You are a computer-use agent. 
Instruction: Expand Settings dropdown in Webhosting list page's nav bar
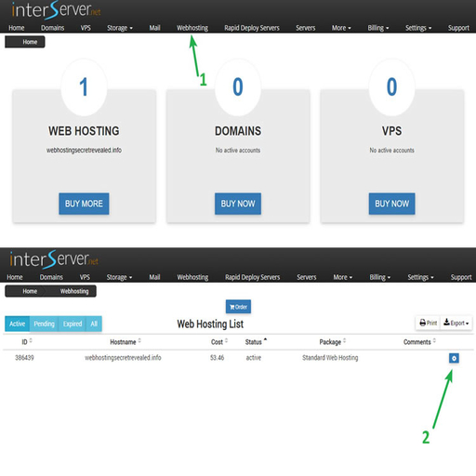[x=420, y=277]
